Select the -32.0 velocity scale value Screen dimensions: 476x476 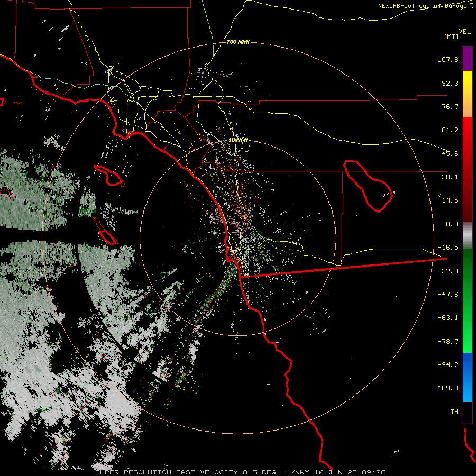click(448, 271)
